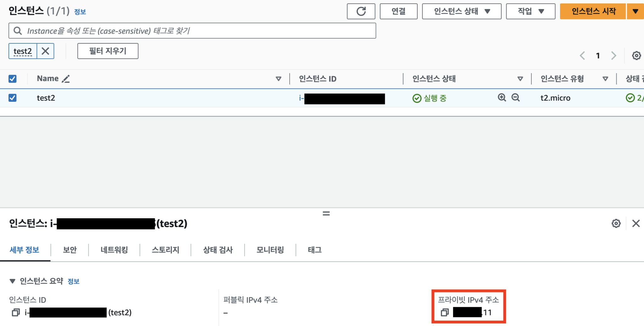
Task: Click the refresh instances icon
Action: 361,11
